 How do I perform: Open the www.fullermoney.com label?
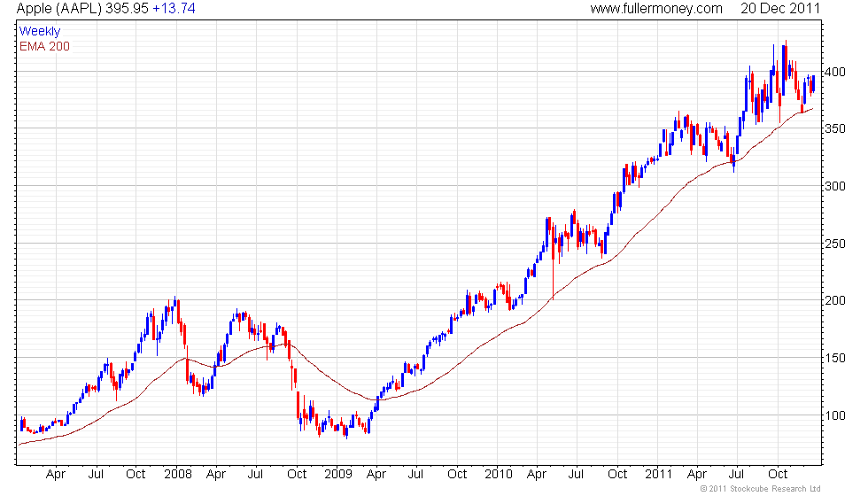[656, 9]
